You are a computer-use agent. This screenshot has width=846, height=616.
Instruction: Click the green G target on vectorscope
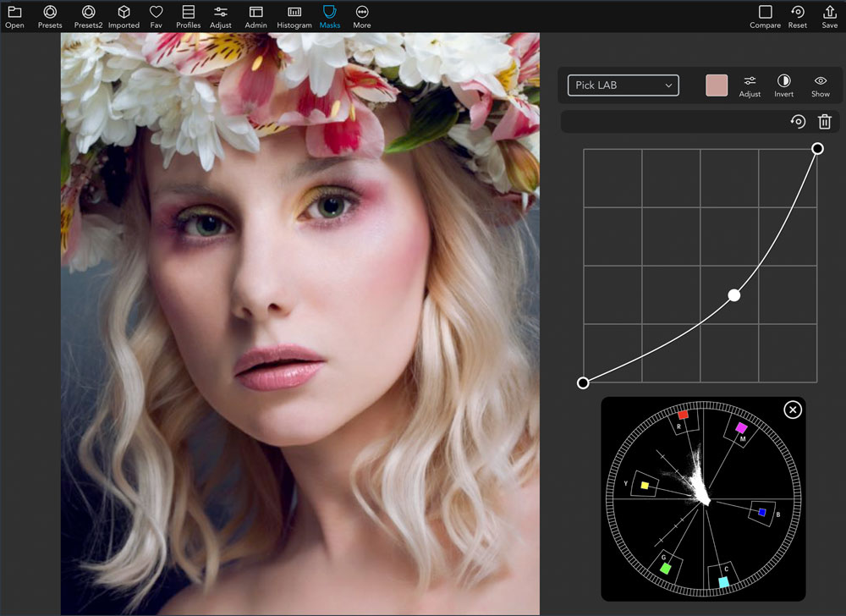tap(666, 568)
